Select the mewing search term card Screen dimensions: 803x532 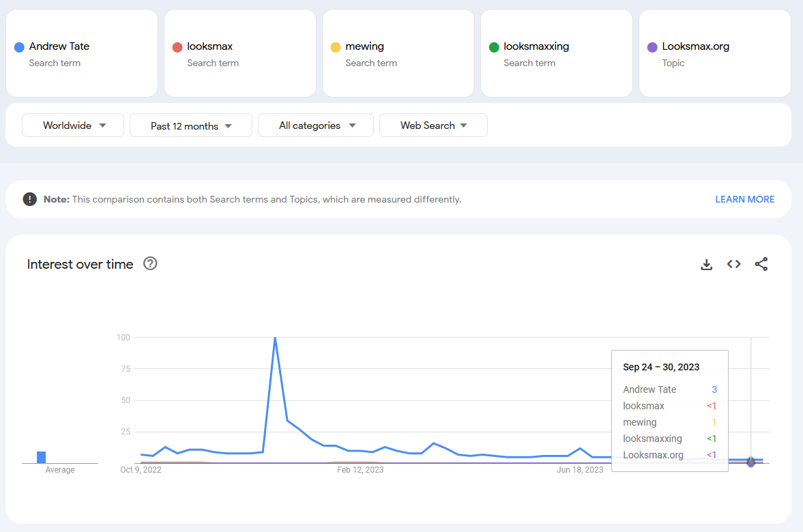398,53
